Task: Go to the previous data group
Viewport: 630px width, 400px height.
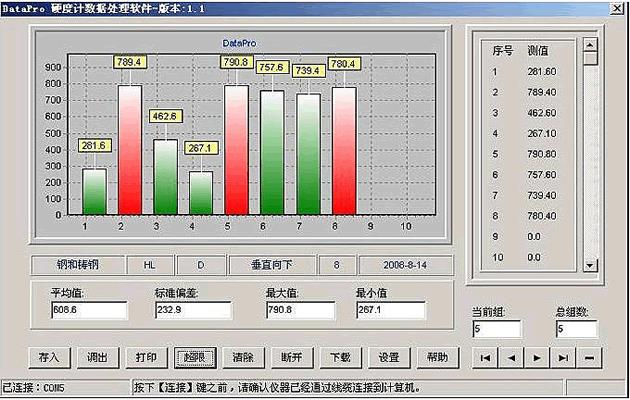Action: pyautogui.click(x=512, y=357)
